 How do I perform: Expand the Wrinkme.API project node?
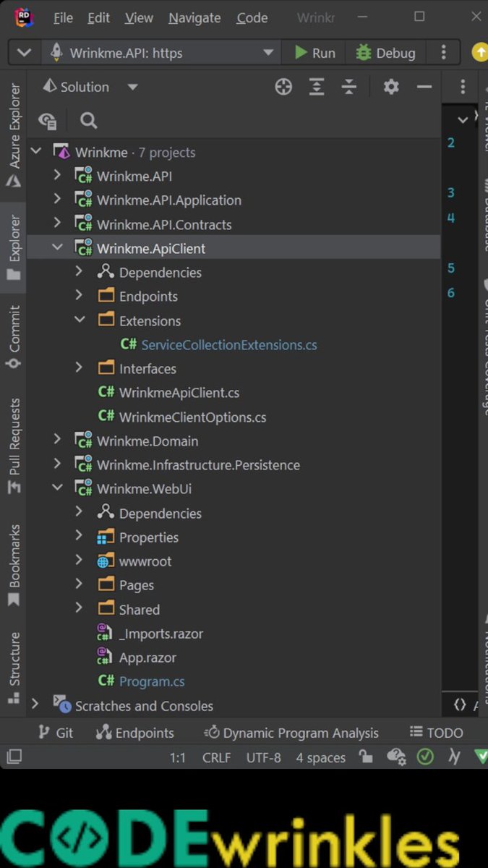pos(57,176)
